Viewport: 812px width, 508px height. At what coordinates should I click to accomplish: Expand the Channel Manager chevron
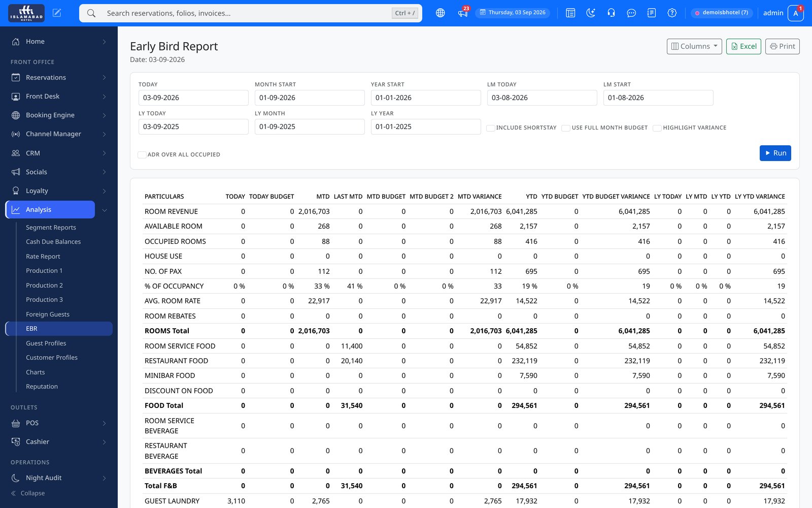click(x=104, y=134)
